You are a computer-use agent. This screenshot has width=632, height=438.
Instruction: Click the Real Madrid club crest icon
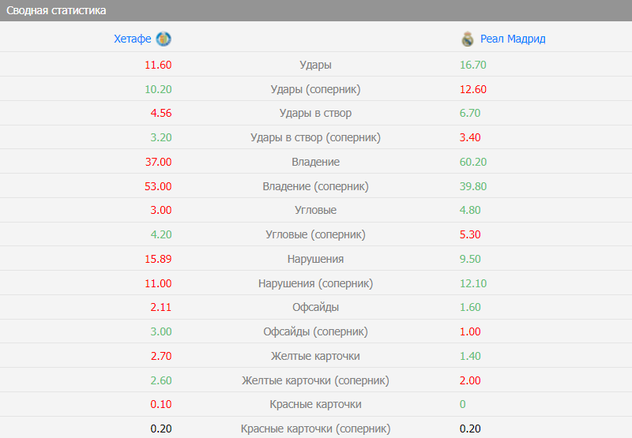467,39
